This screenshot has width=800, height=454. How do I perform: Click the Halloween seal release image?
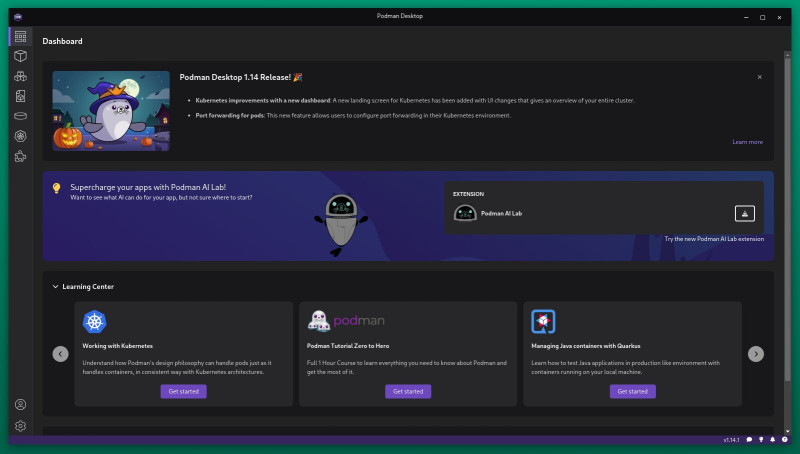pos(111,111)
